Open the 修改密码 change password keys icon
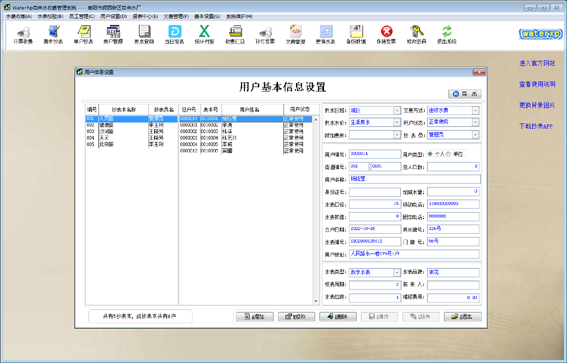This screenshot has height=363, width=567. pos(417,34)
